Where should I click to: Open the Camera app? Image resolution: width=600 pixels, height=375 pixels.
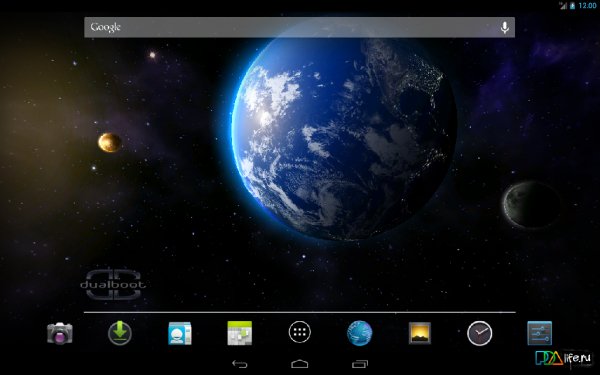(x=60, y=333)
